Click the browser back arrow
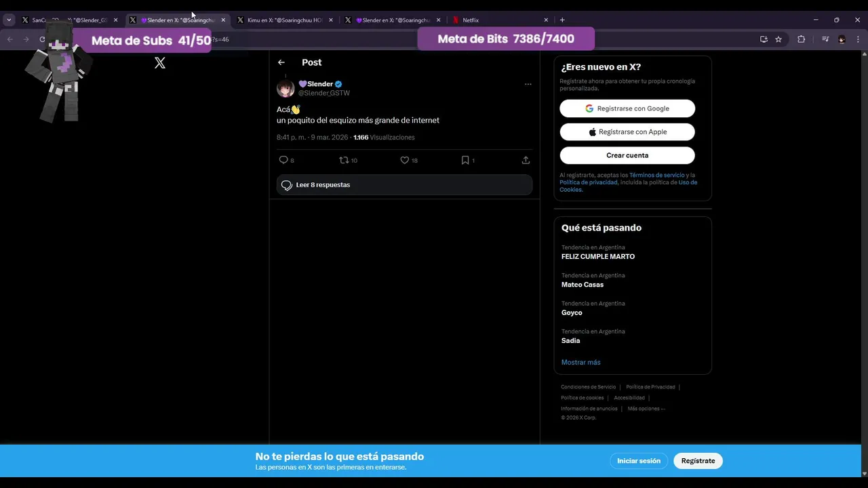This screenshot has width=868, height=488. [x=10, y=39]
